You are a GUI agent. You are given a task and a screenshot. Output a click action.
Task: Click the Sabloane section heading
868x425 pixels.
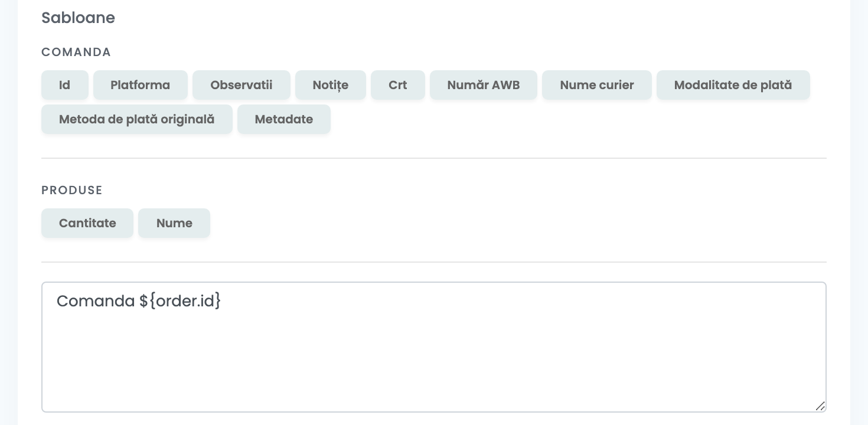pyautogui.click(x=78, y=18)
